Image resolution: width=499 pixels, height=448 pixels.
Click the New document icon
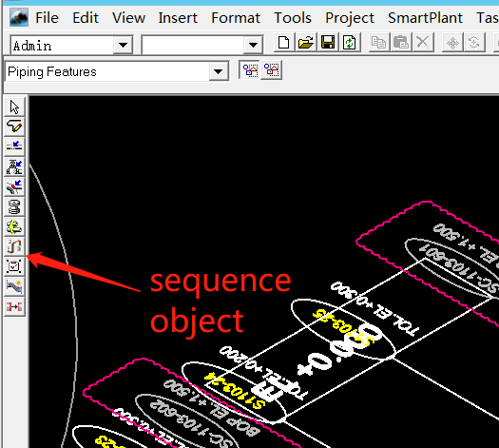[x=283, y=43]
